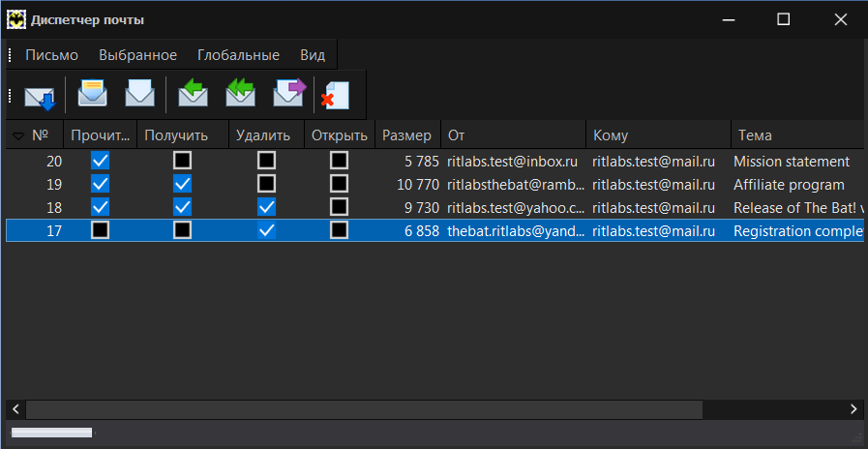Screen dimensions: 868x449
Task: Click the Reply icon with single green arrow
Action: pyautogui.click(x=193, y=93)
